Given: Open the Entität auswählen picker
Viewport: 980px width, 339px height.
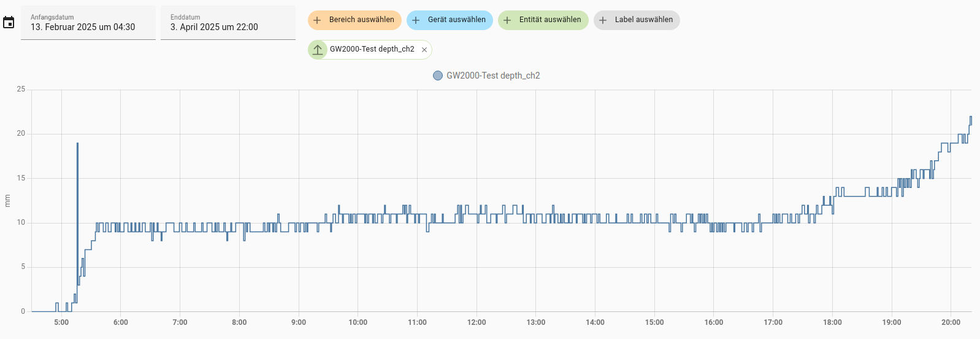Looking at the screenshot, I should 549,20.
